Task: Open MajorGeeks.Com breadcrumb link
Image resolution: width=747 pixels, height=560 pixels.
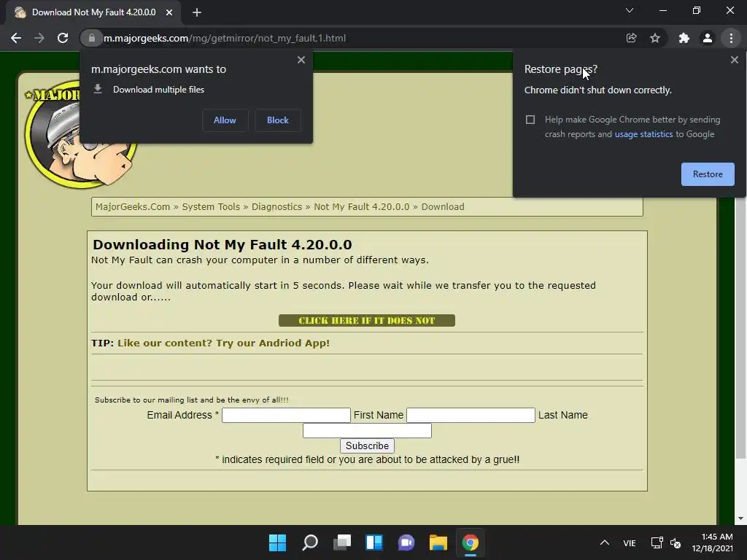Action: (133, 206)
